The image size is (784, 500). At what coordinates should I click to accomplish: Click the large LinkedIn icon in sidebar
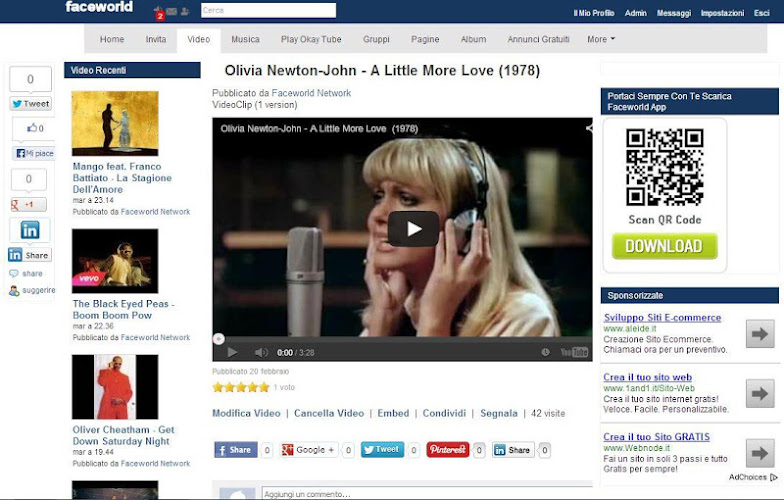[x=30, y=230]
